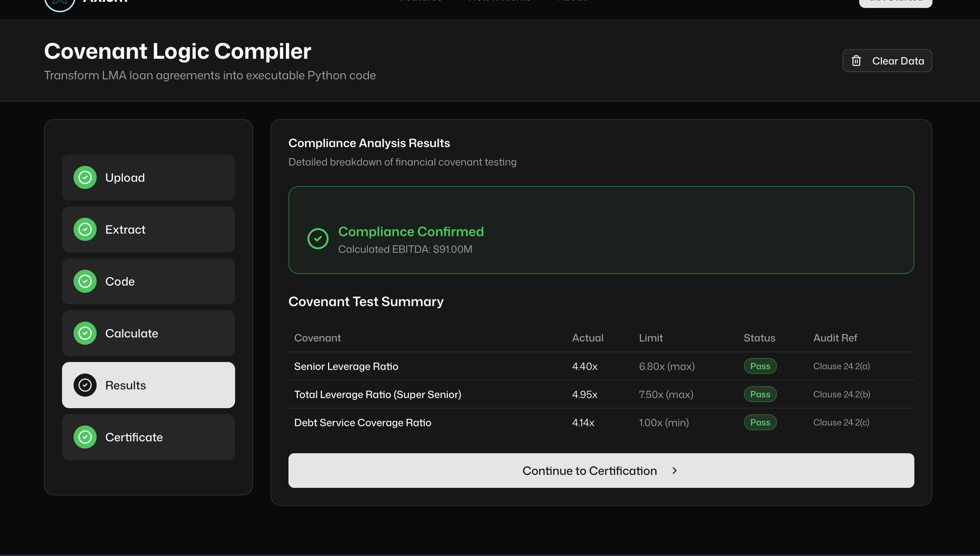Go to the Code step

tap(148, 281)
